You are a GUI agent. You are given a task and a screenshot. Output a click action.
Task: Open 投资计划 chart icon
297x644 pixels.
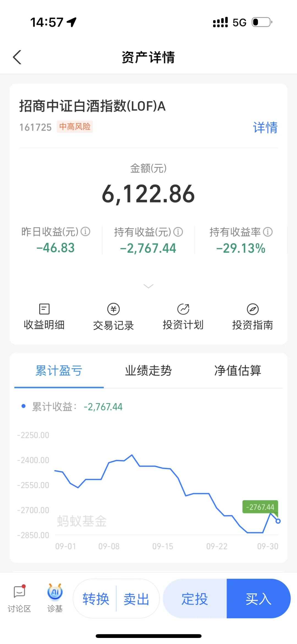183,309
